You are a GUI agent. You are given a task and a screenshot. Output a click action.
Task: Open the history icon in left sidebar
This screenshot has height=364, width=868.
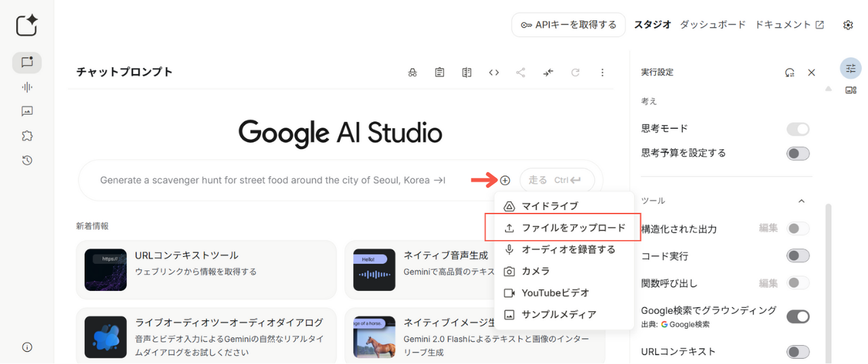[27, 160]
